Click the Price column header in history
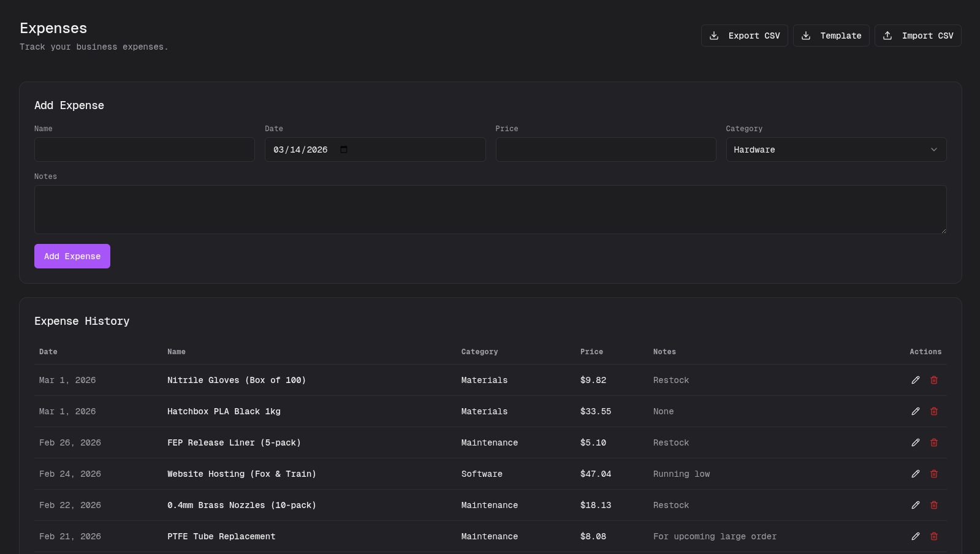Viewport: 980px width, 554px height. coord(592,352)
